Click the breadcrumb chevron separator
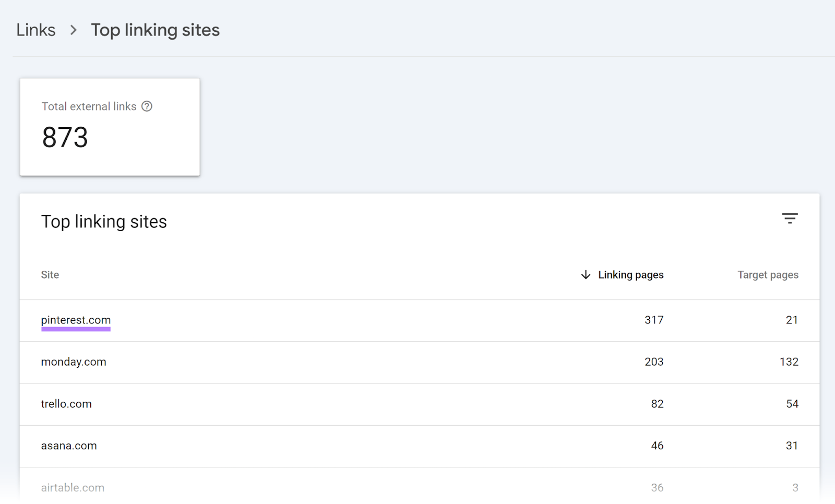This screenshot has height=504, width=835. tap(74, 30)
